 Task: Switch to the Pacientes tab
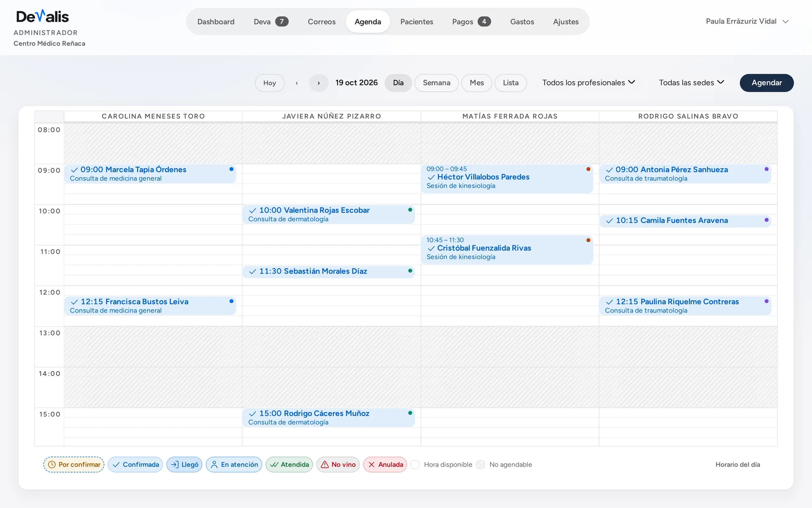click(x=417, y=22)
